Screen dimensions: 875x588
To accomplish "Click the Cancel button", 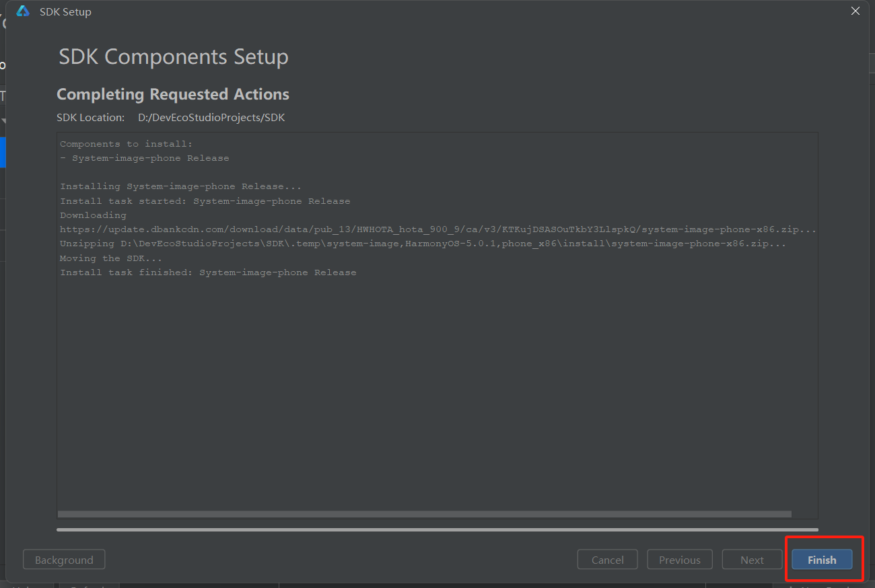I will (x=607, y=560).
